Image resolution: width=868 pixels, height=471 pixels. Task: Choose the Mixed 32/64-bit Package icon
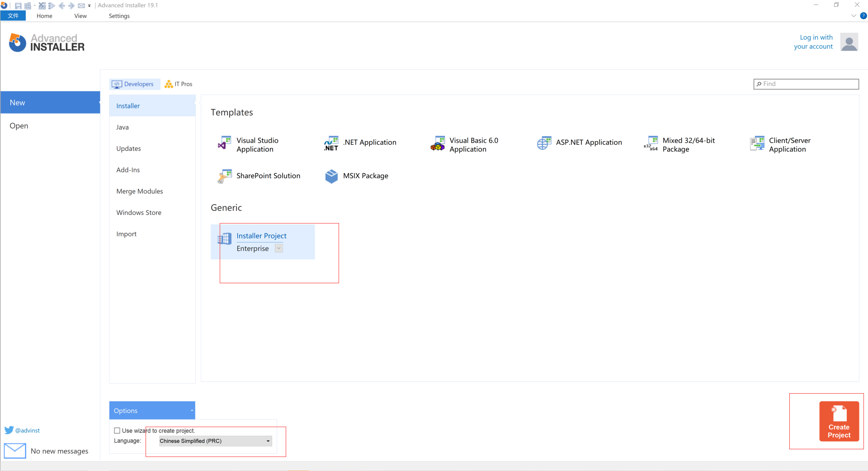coord(651,143)
